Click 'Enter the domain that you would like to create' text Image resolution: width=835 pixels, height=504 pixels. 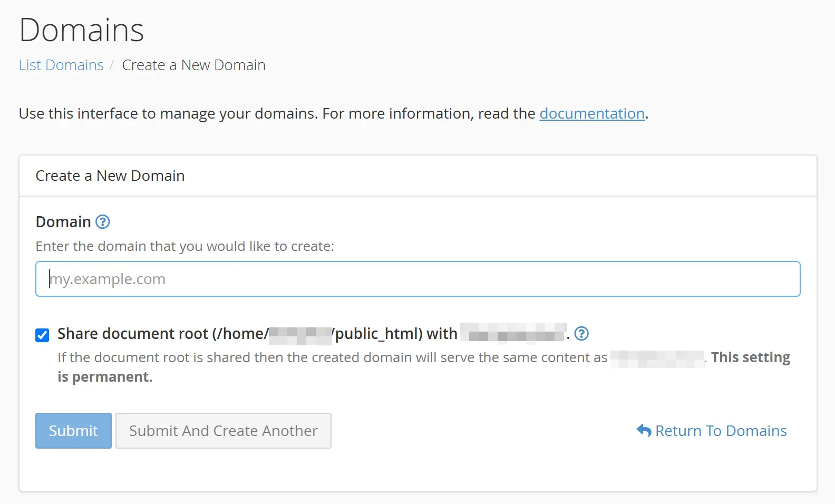[185, 246]
